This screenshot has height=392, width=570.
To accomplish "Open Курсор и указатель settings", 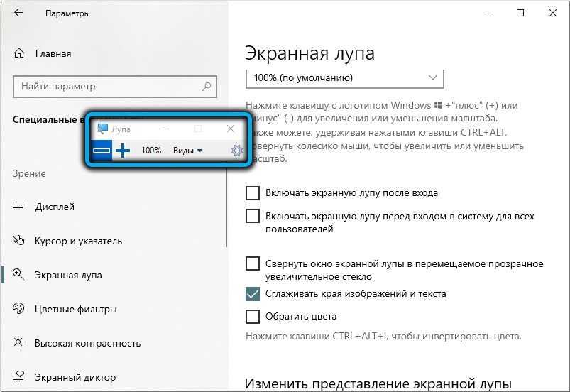I will 78,241.
